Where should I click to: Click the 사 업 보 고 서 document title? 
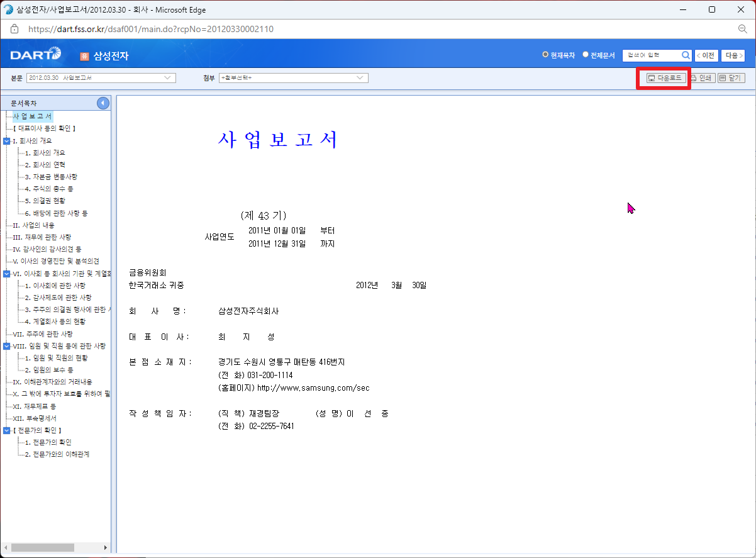coord(277,140)
